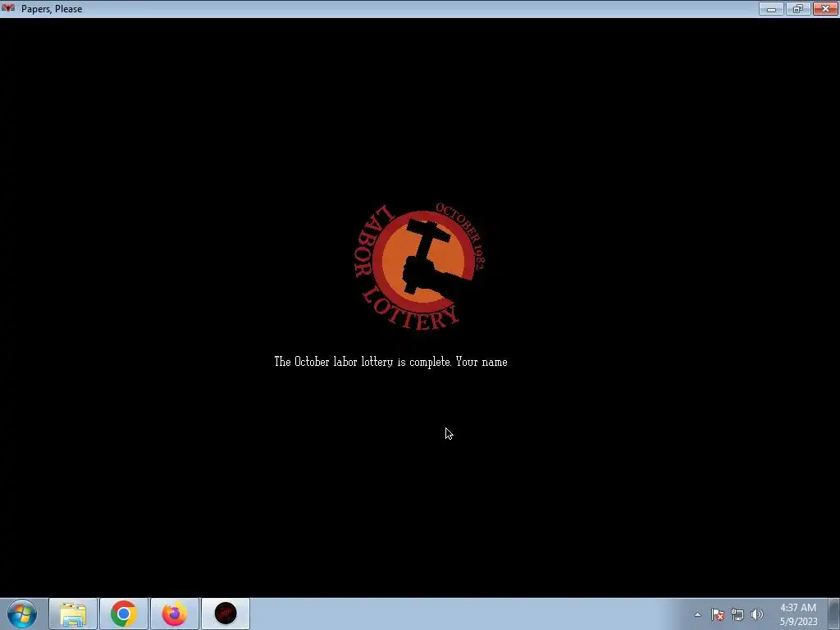Open the volume speaker tray icon
The image size is (840, 630).
tap(757, 614)
